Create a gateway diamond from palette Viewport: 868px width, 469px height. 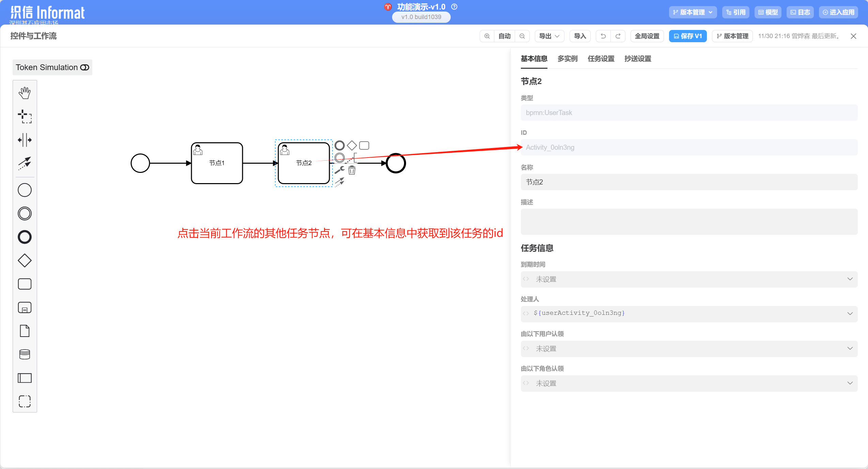click(x=25, y=261)
